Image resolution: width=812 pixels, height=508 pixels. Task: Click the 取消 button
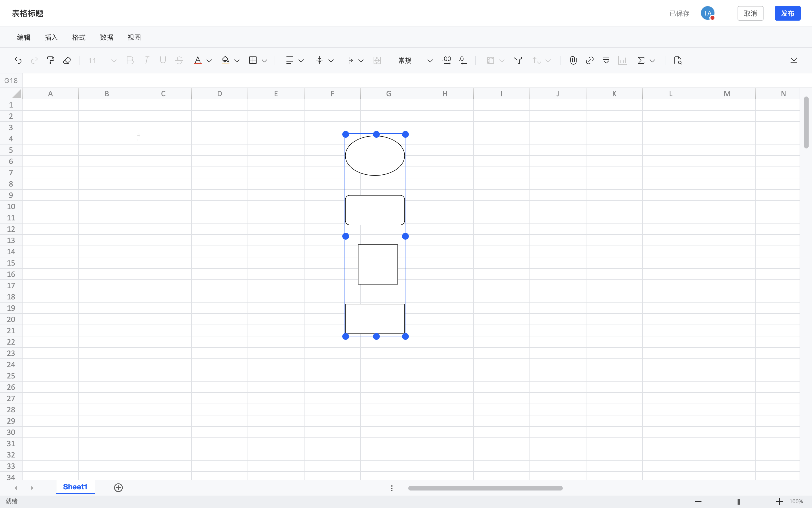click(x=750, y=14)
